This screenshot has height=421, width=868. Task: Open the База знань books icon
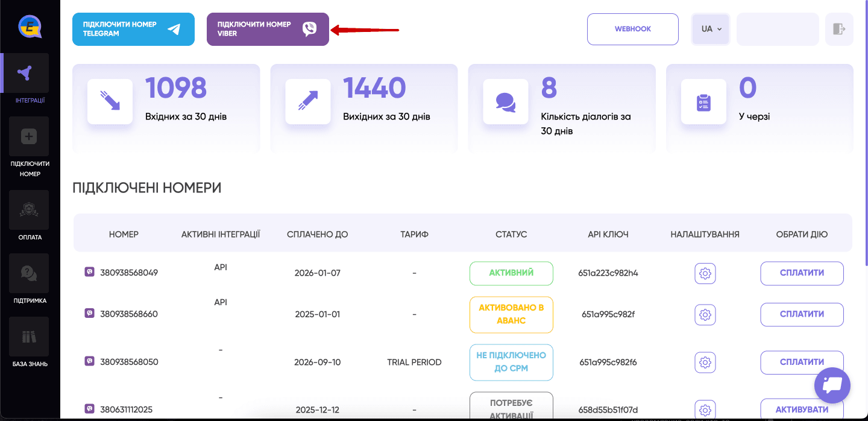pyautogui.click(x=29, y=337)
